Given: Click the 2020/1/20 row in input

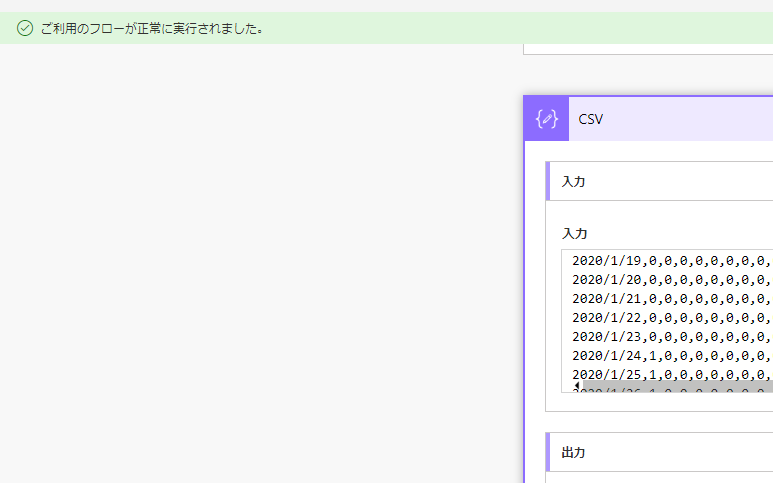Looking at the screenshot, I should pyautogui.click(x=670, y=280).
